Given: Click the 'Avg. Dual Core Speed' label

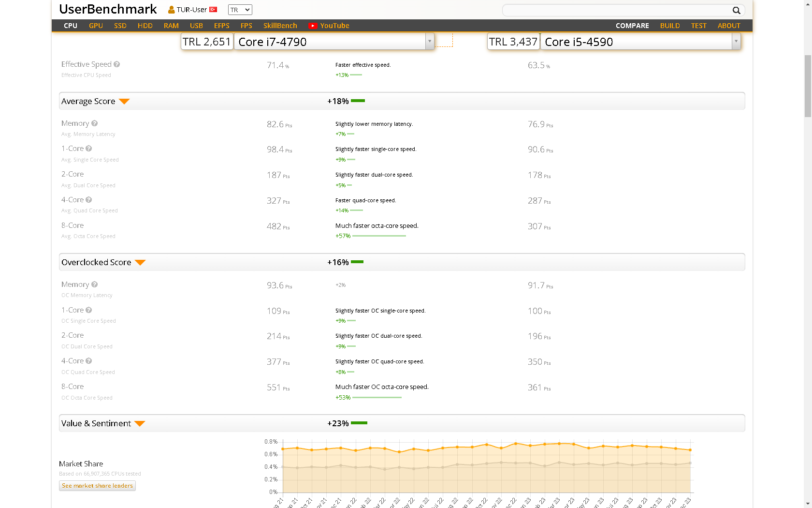Looking at the screenshot, I should click(88, 185).
